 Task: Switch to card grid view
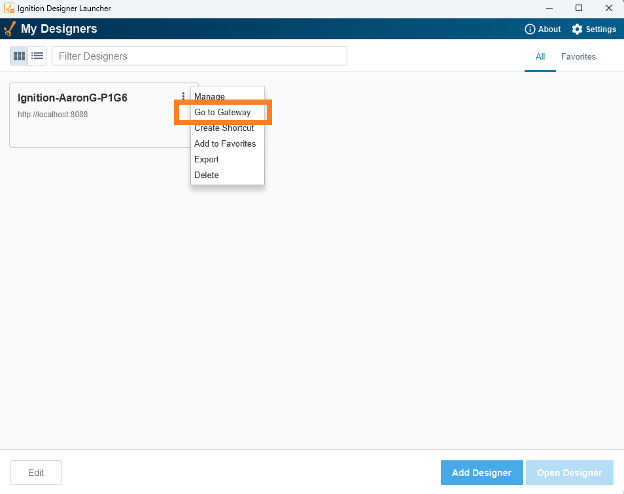(x=19, y=56)
